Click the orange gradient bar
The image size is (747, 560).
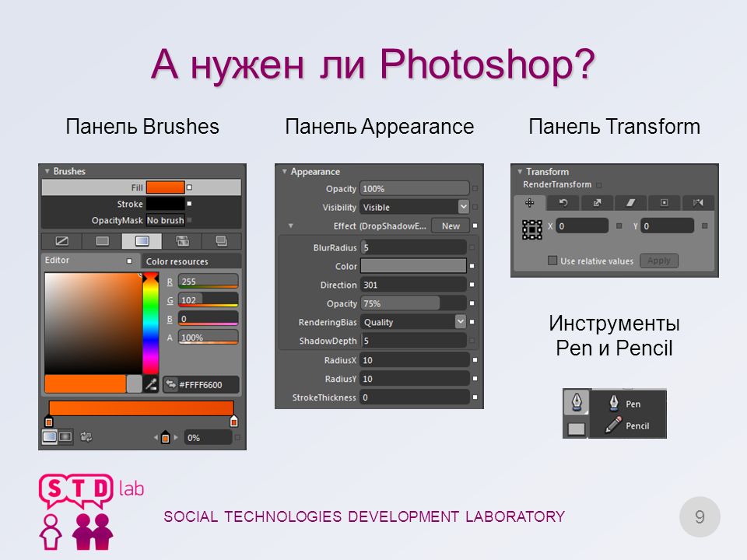coord(141,408)
